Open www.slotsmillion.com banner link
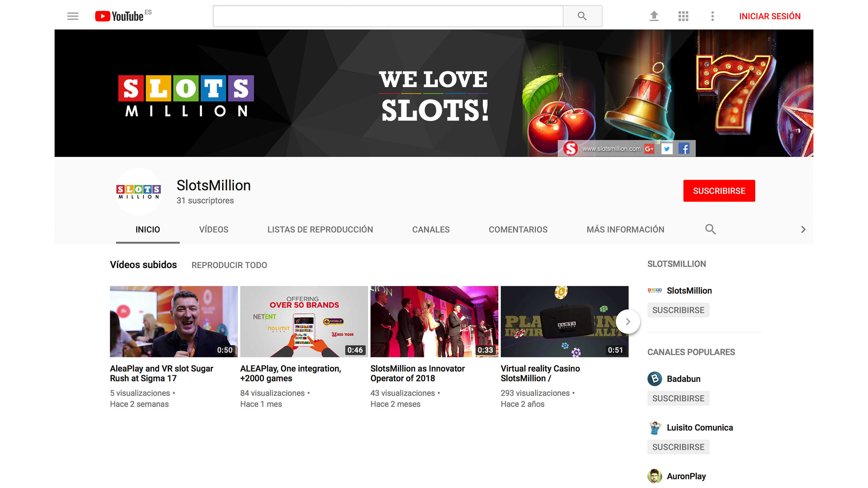 coord(611,149)
